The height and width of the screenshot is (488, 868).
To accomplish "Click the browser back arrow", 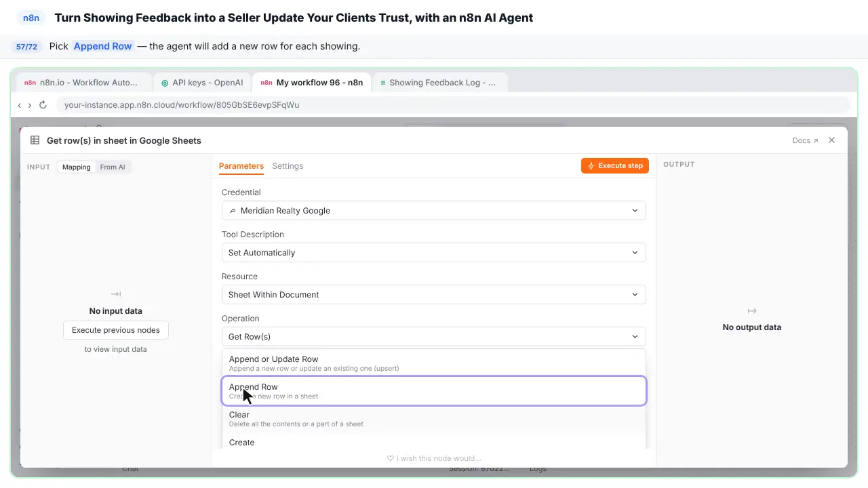I will coord(20,105).
